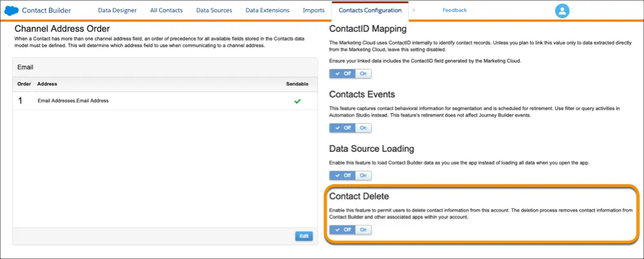This screenshot has height=259, width=644.
Task: Turn Contacts Events On
Action: tap(363, 128)
